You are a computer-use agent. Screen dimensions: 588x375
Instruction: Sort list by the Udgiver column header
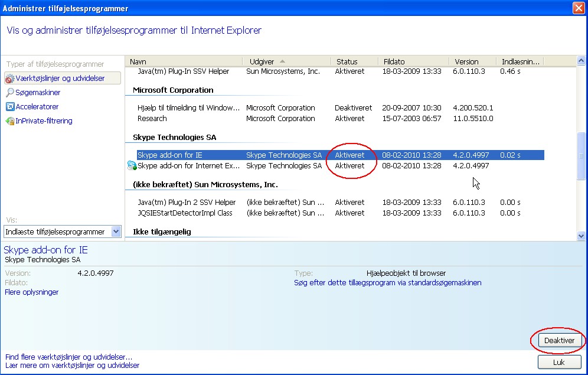287,61
